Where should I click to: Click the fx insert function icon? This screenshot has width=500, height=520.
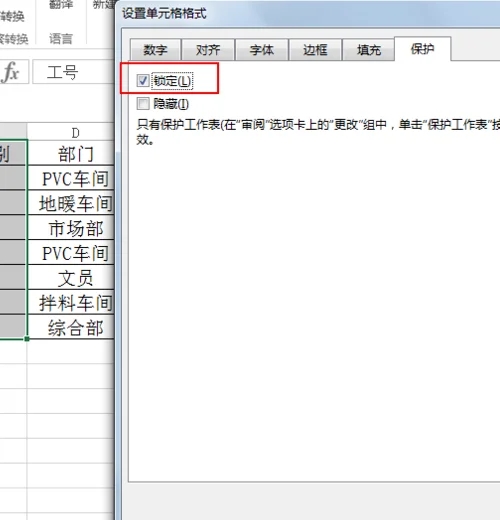tap(11, 72)
